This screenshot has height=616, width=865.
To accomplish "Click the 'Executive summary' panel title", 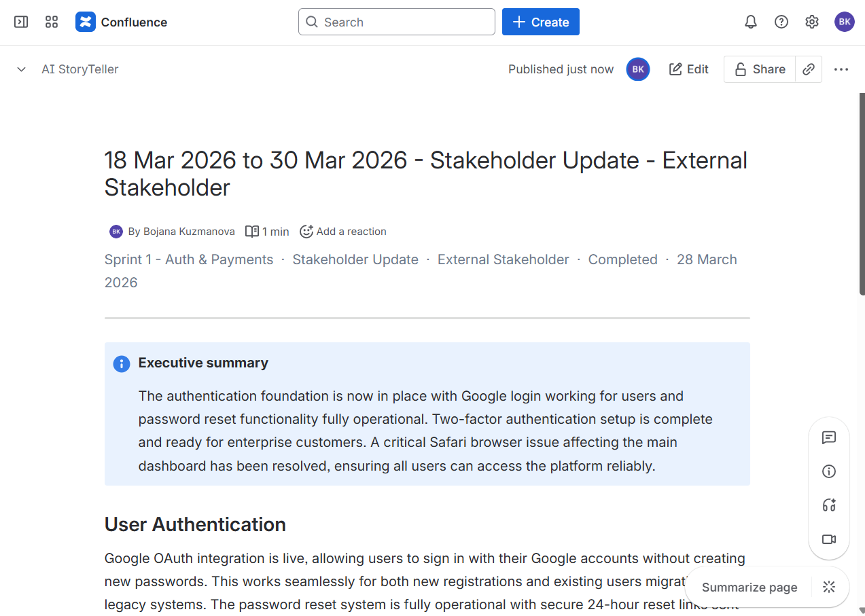I will [203, 363].
